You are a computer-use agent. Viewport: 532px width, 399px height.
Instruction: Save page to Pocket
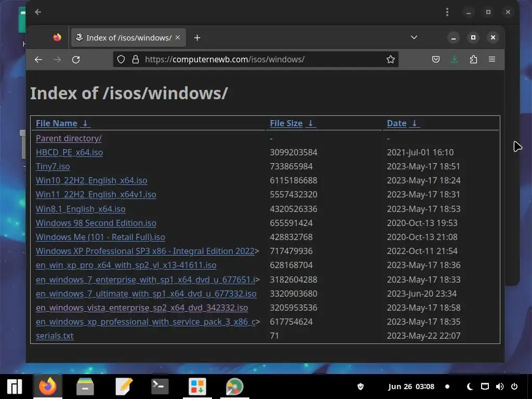(x=436, y=60)
